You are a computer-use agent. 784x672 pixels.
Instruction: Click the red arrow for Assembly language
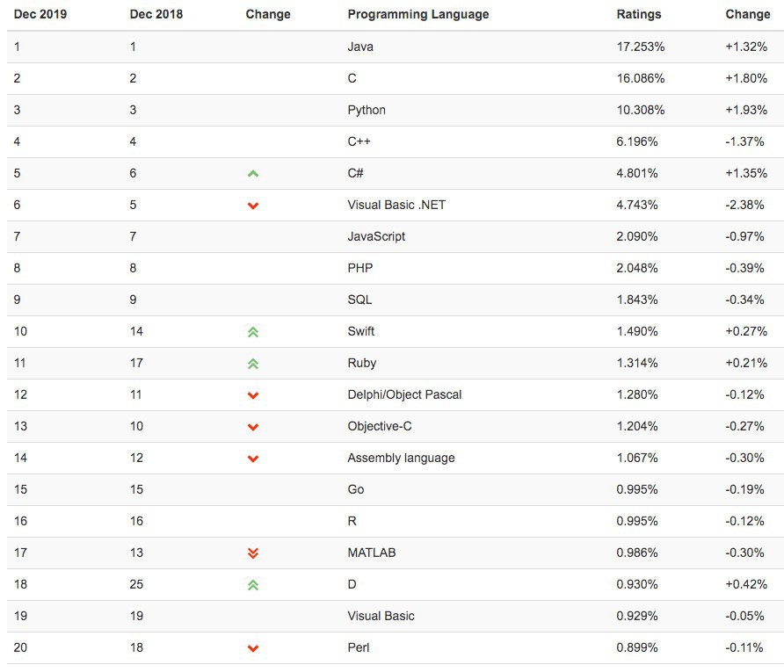(x=253, y=459)
